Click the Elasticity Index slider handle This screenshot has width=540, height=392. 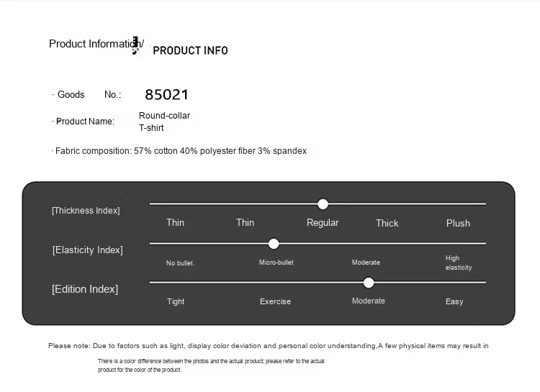(x=274, y=244)
